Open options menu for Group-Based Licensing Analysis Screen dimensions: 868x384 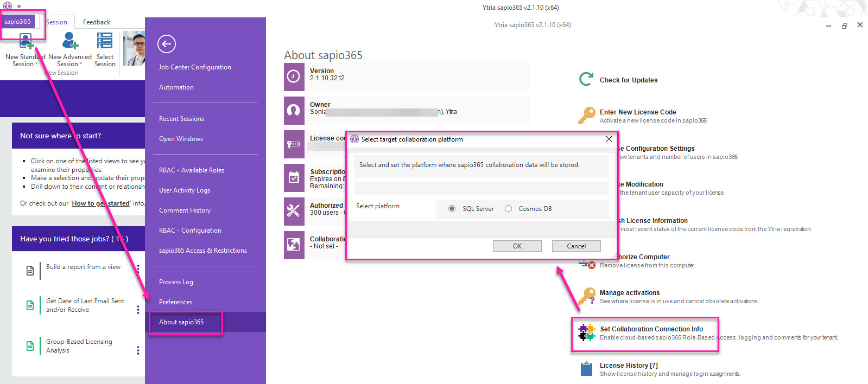(x=138, y=350)
